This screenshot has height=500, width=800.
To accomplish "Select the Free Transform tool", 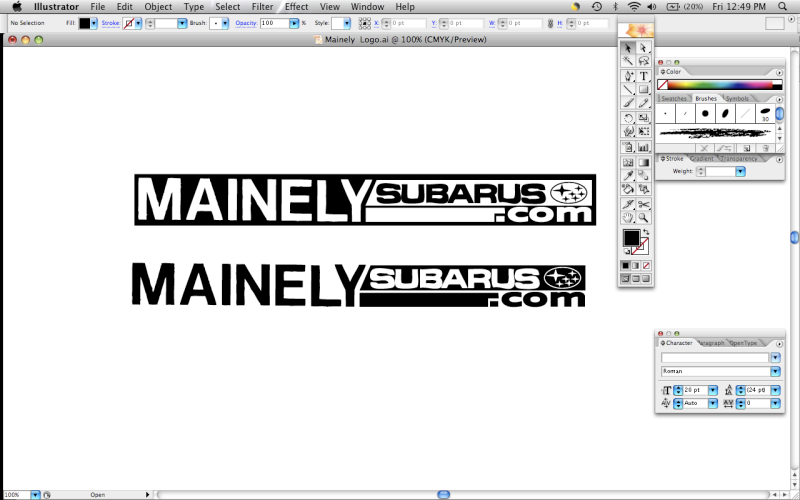I will click(643, 132).
